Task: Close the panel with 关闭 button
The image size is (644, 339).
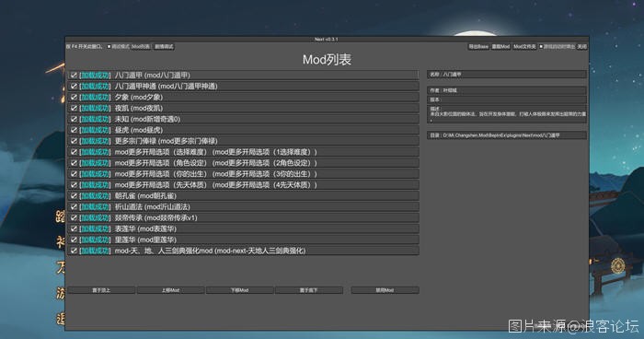Action: (582, 47)
